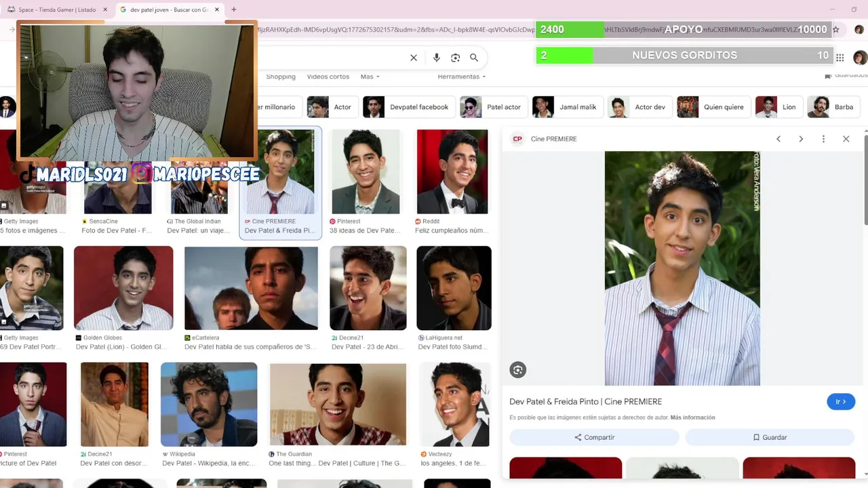Open the Google account avatar near apps grid
Image resolution: width=868 pixels, height=488 pixels.
point(860,58)
